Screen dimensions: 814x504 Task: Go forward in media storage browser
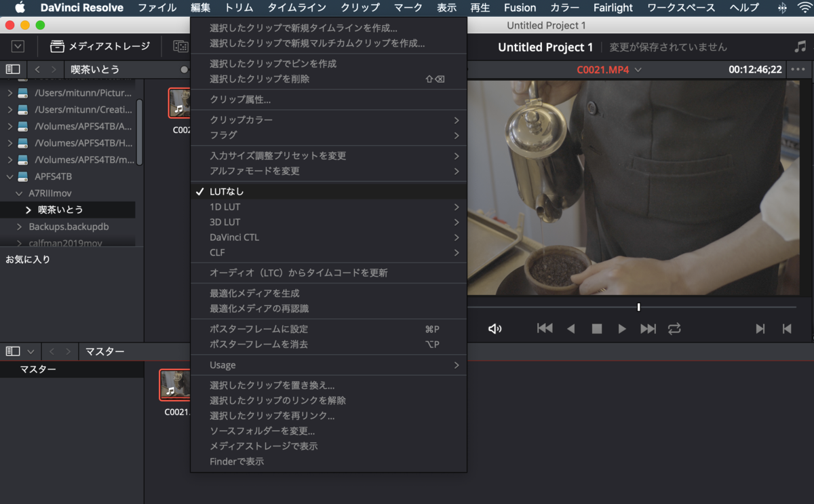[53, 69]
